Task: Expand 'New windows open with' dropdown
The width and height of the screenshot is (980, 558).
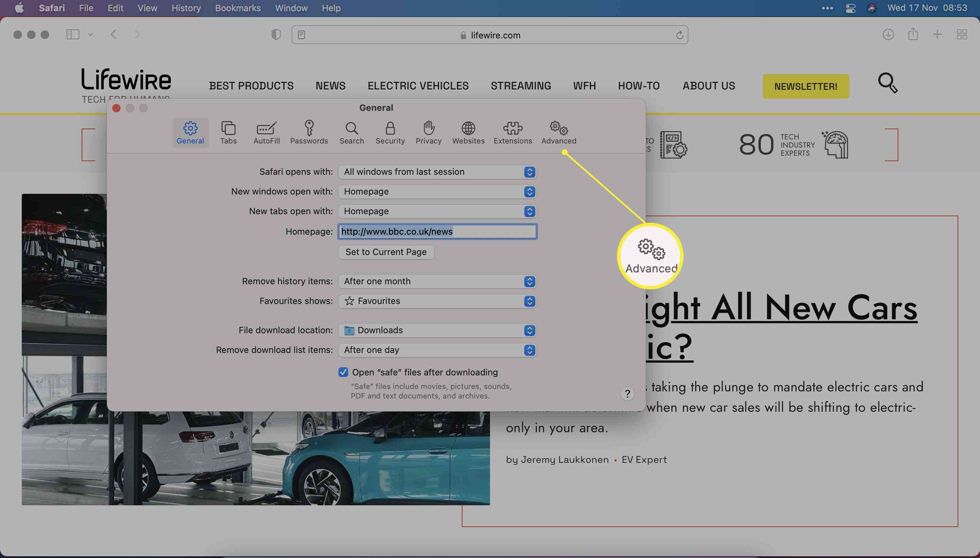Action: [x=437, y=192]
